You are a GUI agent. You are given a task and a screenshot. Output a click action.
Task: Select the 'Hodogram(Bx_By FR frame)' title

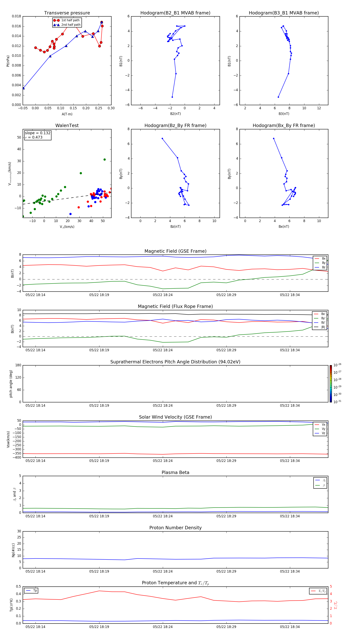(x=284, y=125)
